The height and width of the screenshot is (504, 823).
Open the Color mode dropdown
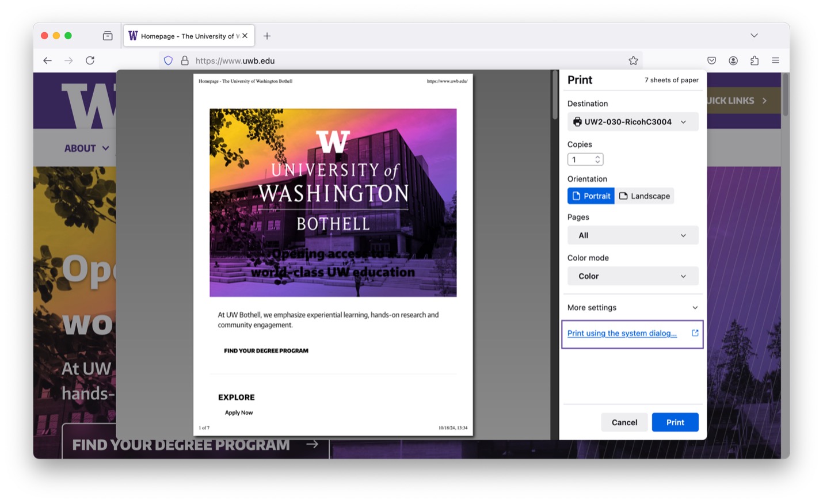coord(633,276)
